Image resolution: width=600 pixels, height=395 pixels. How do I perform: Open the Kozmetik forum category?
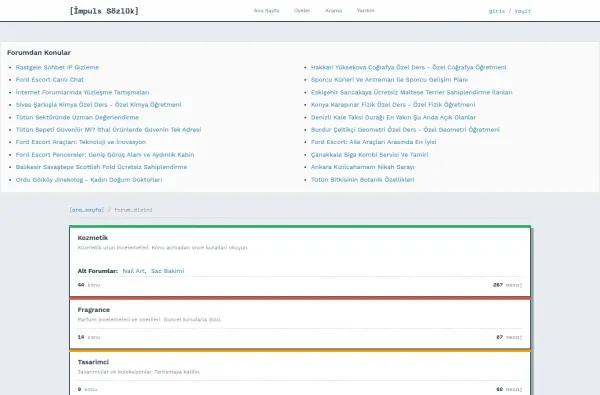93,238
